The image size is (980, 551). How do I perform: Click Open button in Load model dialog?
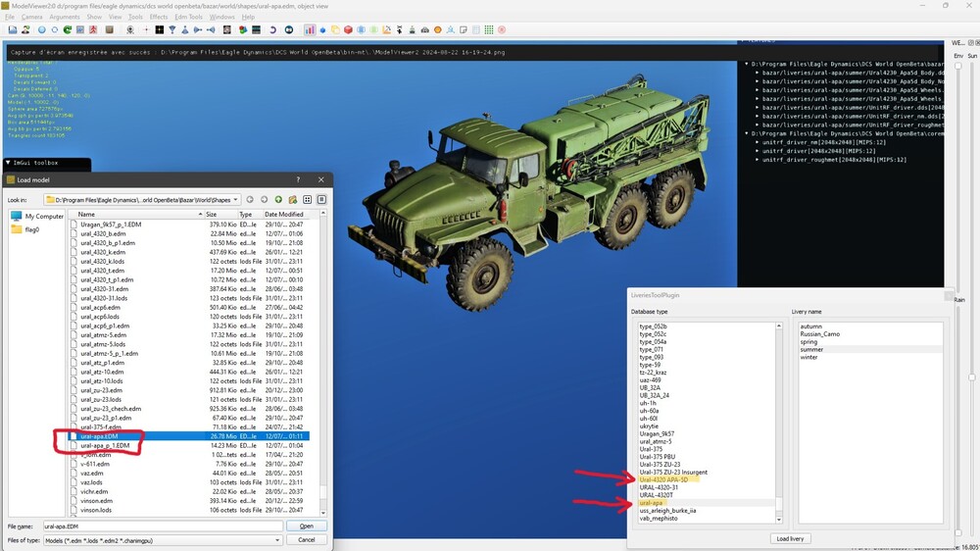(x=306, y=526)
